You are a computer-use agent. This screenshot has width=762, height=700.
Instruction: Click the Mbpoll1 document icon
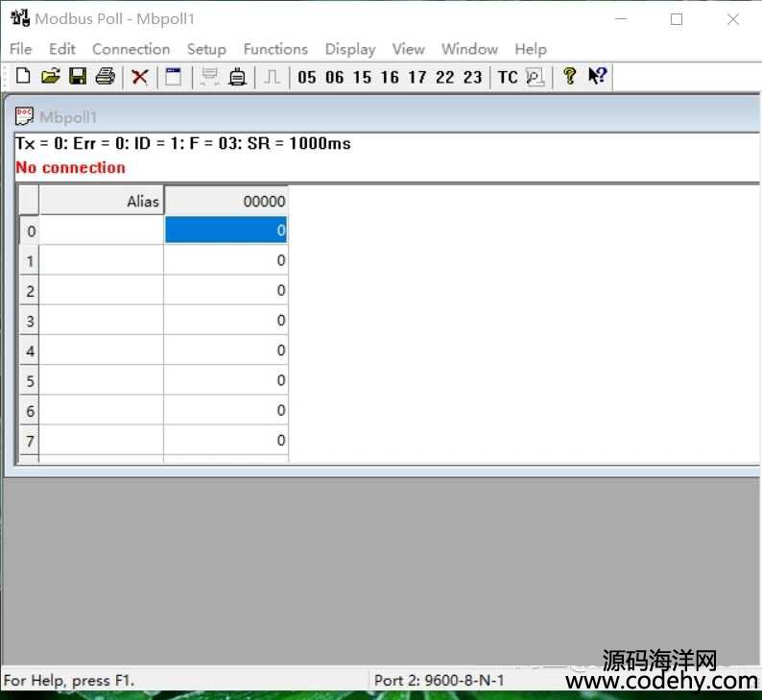pos(24,117)
